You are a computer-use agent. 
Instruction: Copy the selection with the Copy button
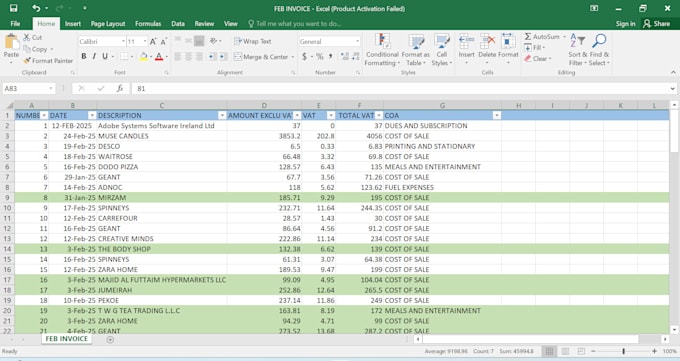[x=36, y=49]
